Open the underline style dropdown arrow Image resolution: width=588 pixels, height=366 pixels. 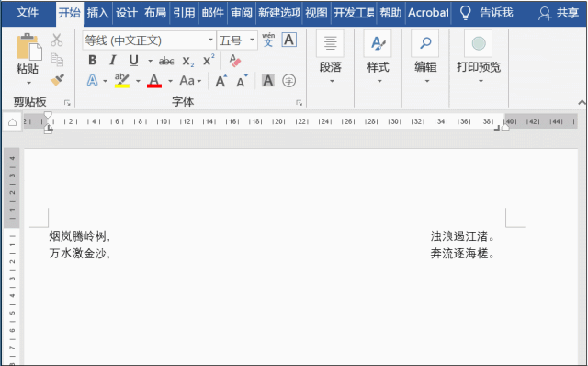point(150,61)
